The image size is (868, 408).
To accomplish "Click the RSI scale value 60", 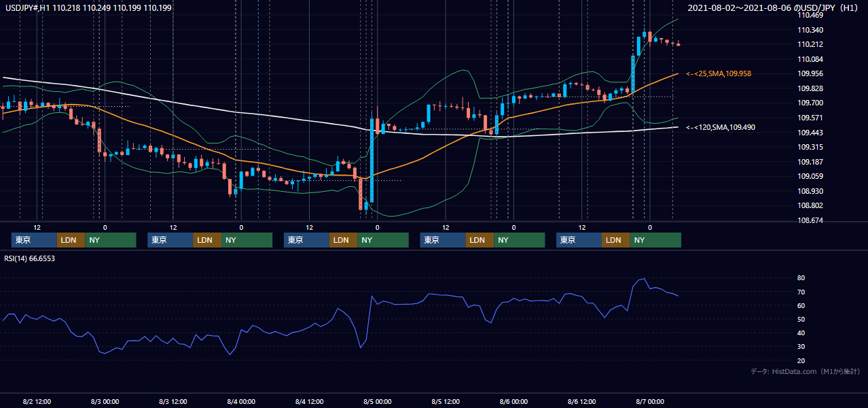I will click(801, 305).
